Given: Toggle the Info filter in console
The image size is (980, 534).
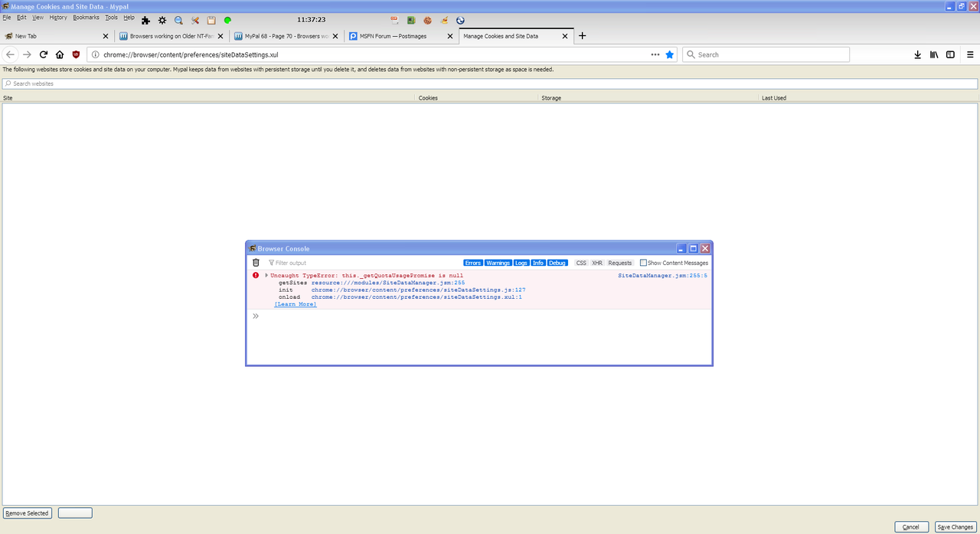Looking at the screenshot, I should (538, 263).
